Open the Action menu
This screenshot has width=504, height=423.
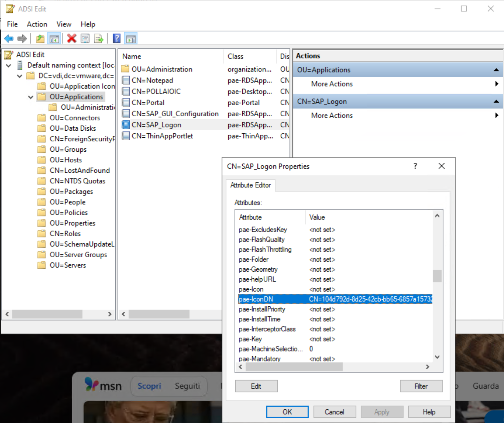click(x=37, y=24)
